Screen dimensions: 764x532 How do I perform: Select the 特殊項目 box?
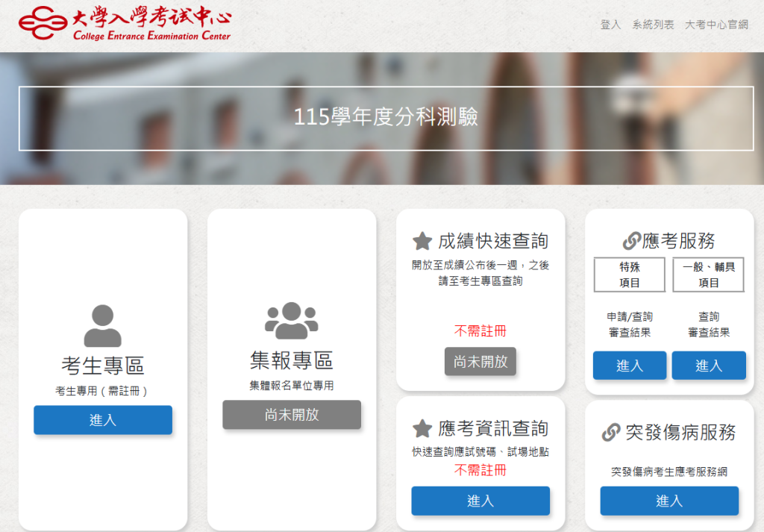[x=630, y=275]
